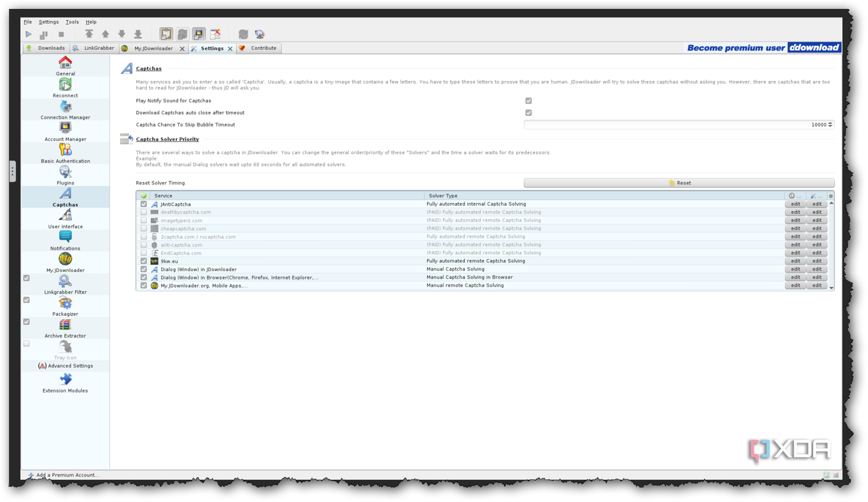Click the move up arrow icon

click(x=105, y=34)
